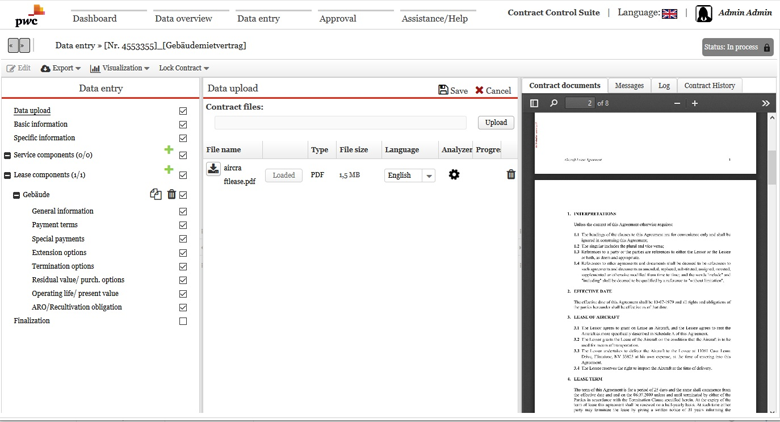Zoom in on the PDF viewer
Viewport: 780px width, 422px height.
coord(695,103)
